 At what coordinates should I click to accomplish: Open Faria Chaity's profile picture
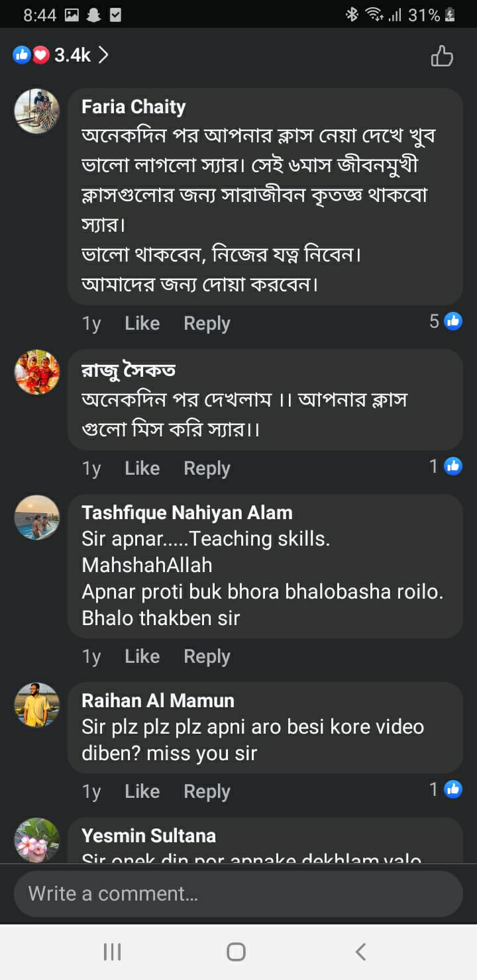(37, 111)
